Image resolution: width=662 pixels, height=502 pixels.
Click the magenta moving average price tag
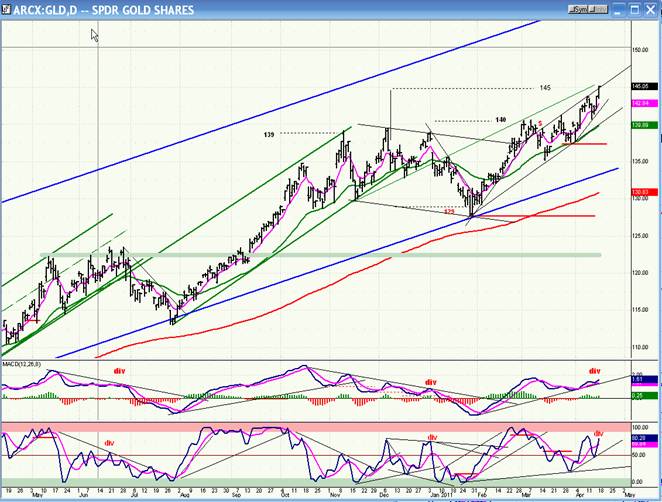point(645,103)
